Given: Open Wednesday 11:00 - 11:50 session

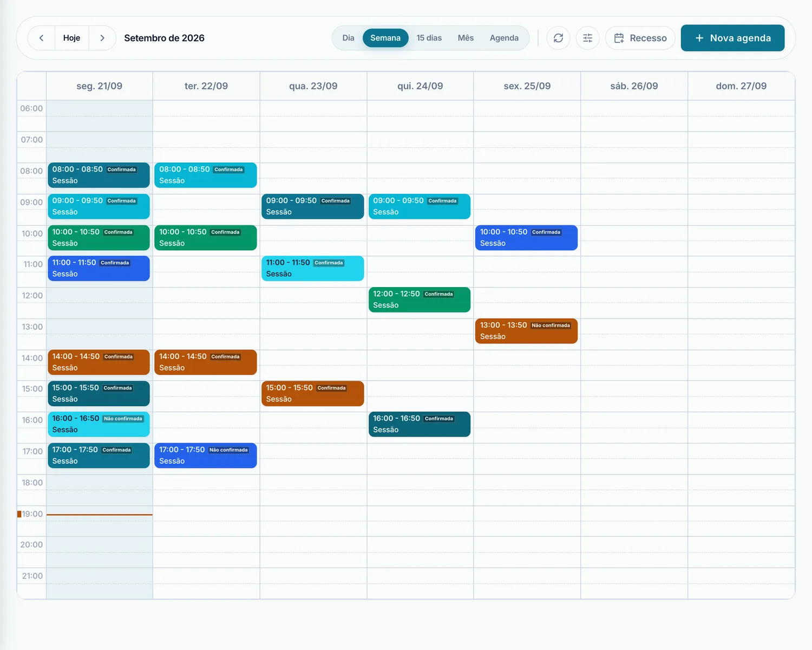Looking at the screenshot, I should [313, 268].
